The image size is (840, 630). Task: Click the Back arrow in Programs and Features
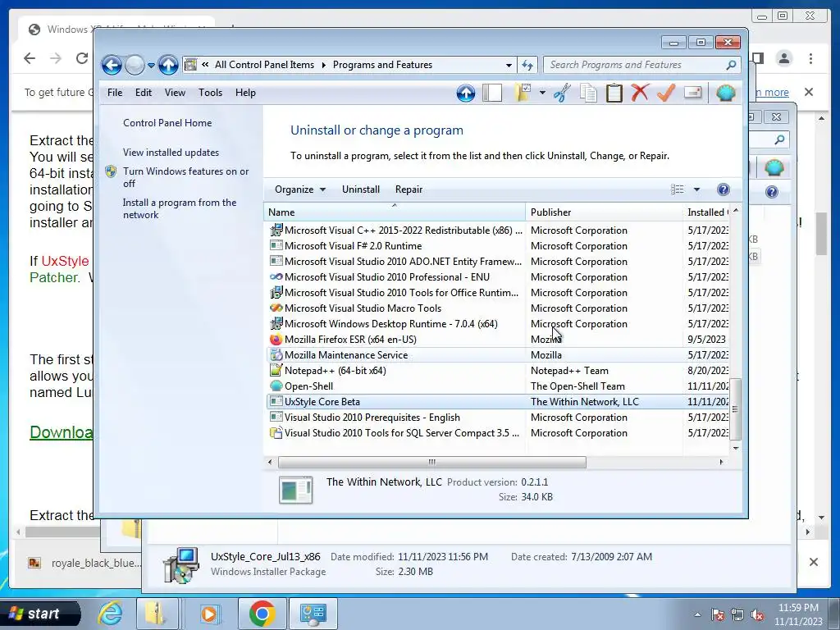pos(112,66)
